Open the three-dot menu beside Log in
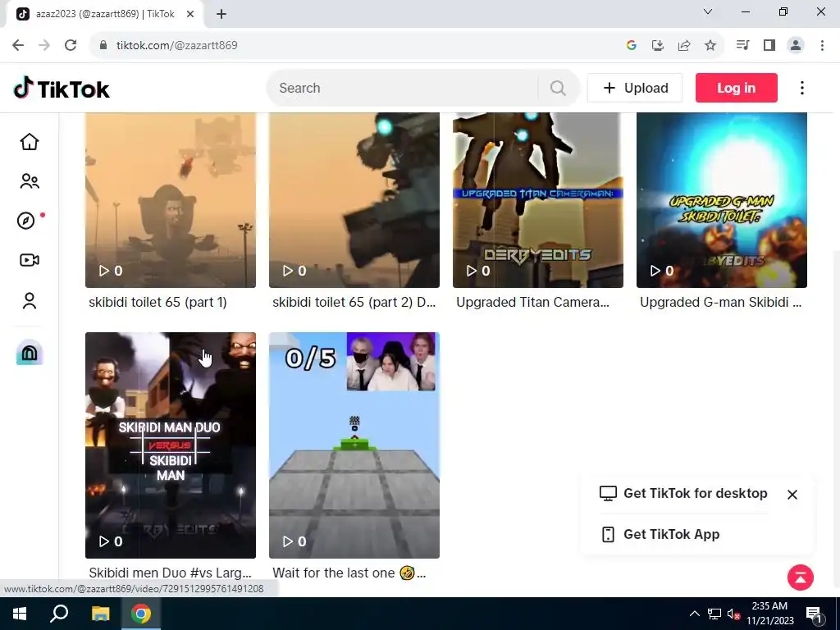 click(x=802, y=88)
